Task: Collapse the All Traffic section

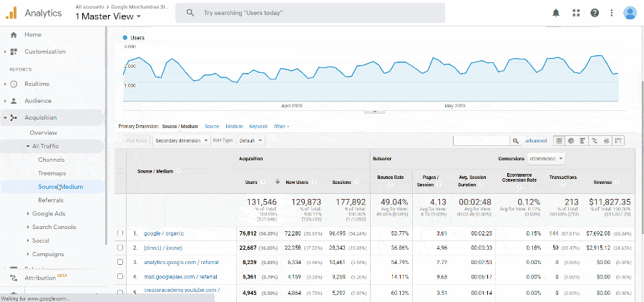Action: click(28, 146)
